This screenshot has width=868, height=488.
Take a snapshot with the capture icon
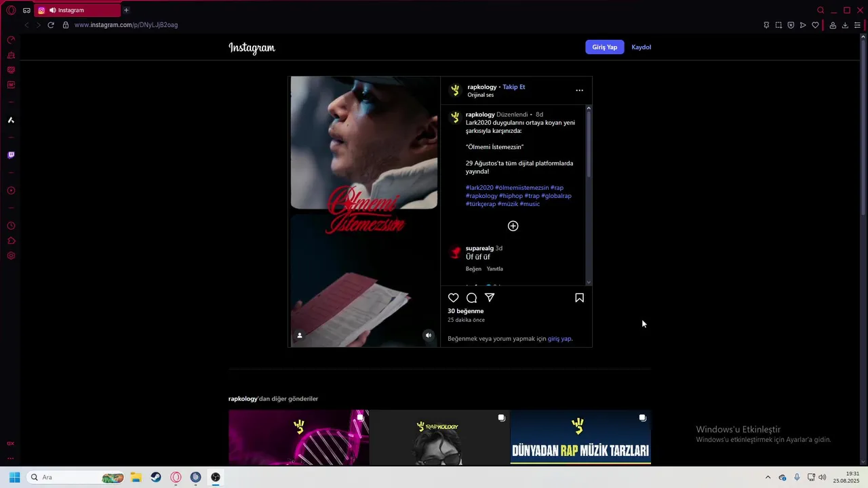[778, 25]
